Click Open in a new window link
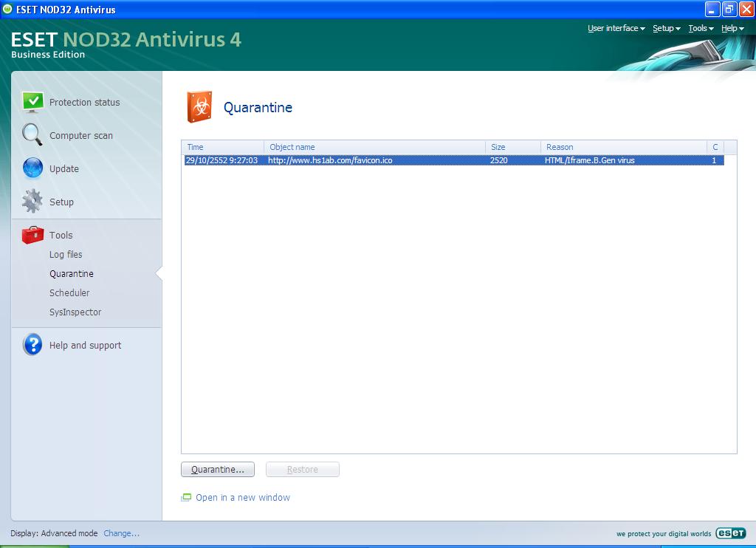756x548 pixels. pyautogui.click(x=242, y=498)
